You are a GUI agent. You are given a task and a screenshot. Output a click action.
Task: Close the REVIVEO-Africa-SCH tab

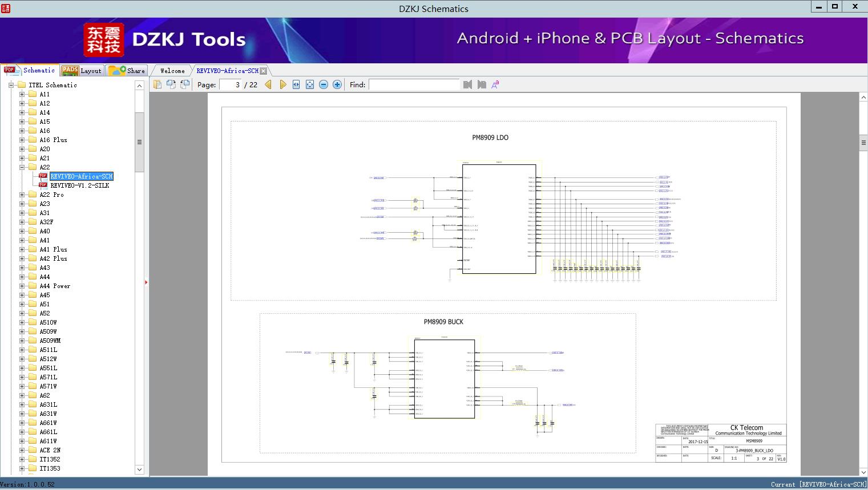point(263,71)
